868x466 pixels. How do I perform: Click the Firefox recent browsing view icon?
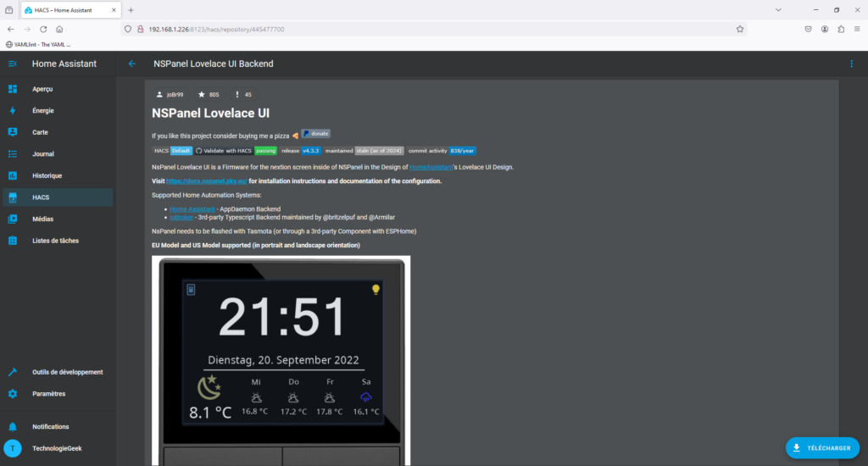point(8,10)
